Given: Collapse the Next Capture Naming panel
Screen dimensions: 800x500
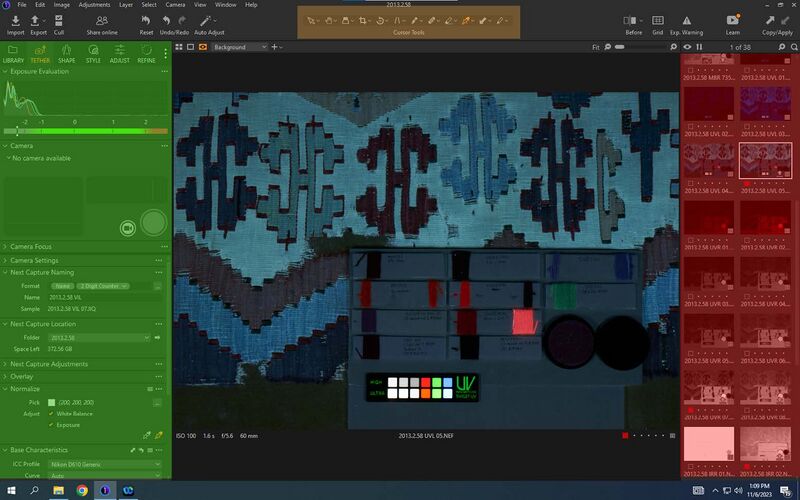Looking at the screenshot, I should [5, 273].
